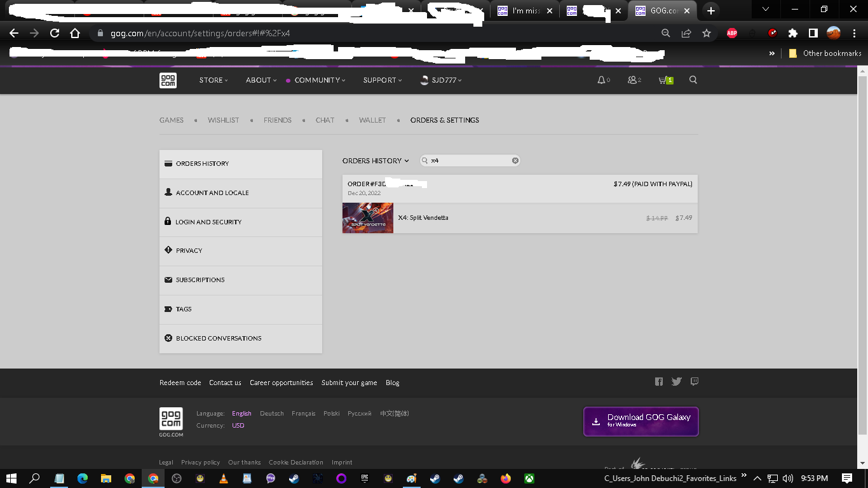This screenshot has width=868, height=488.
Task: Expand the ABOUT menu
Action: [262, 80]
